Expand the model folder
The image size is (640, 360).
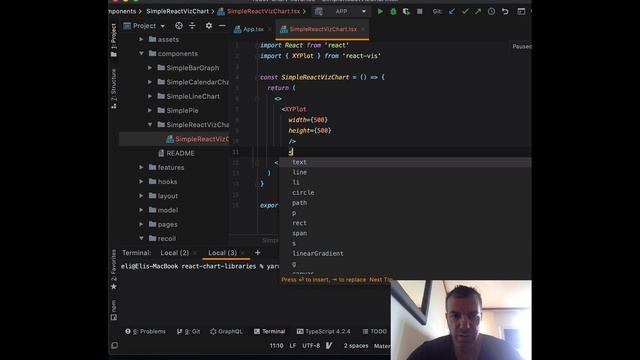[141, 210]
